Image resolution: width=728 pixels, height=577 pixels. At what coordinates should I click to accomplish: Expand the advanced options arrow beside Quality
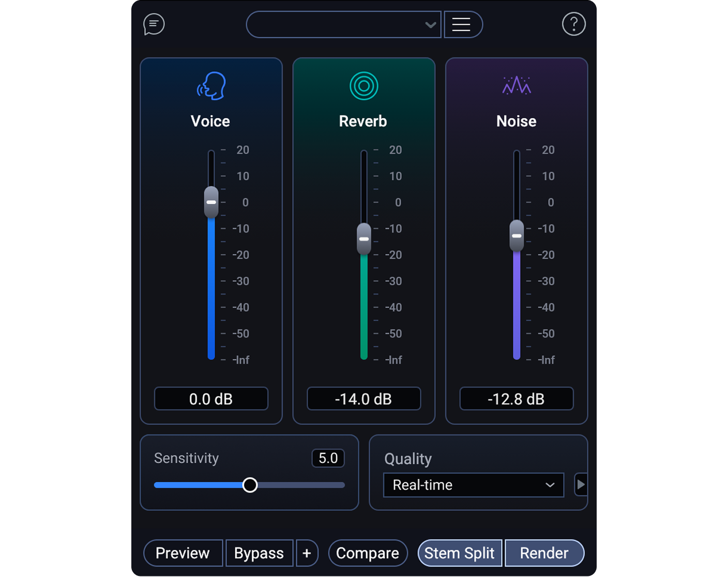[581, 485]
